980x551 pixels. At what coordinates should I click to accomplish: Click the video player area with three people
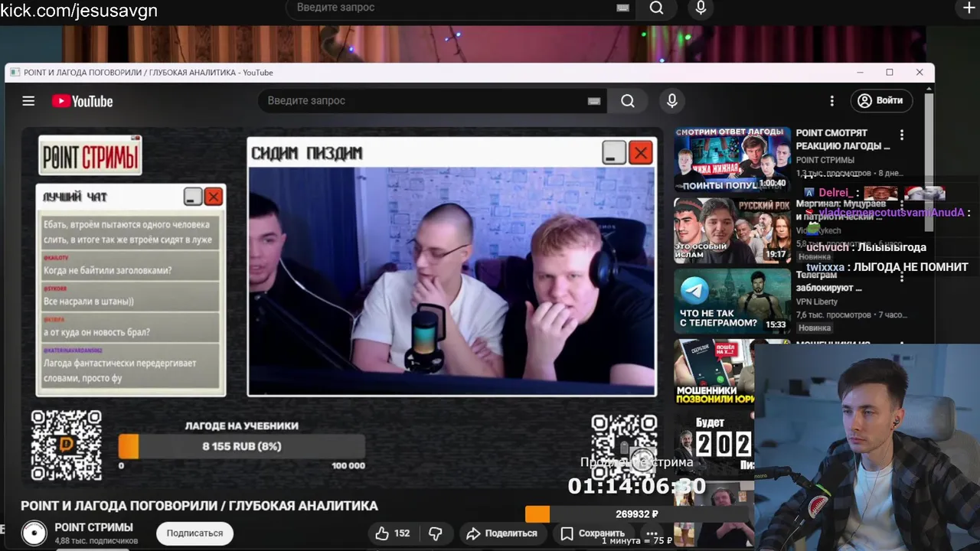pos(452,281)
